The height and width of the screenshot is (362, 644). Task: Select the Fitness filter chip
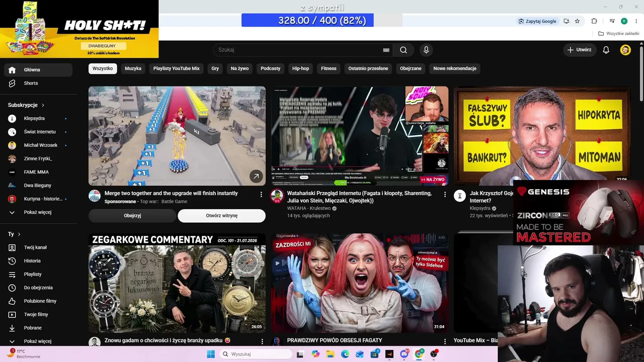click(329, 68)
